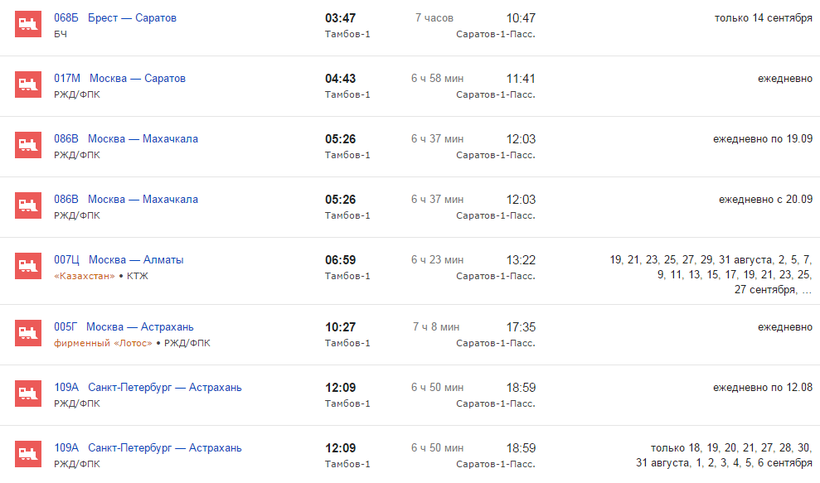Open 086Б Москва — Махачкала link, ежедневно с 20.09

[x=126, y=199]
